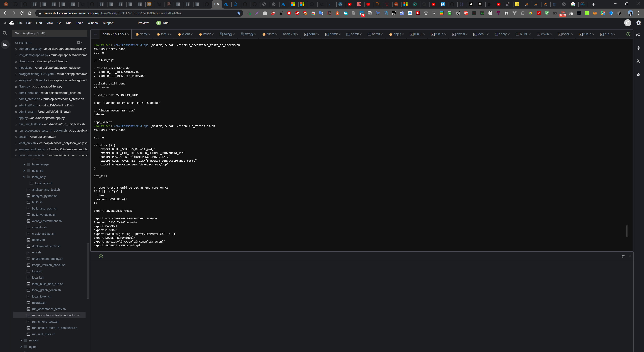This screenshot has width=644, height=352.
Task: Select deploy.sh in file tree
Action: 38,240
